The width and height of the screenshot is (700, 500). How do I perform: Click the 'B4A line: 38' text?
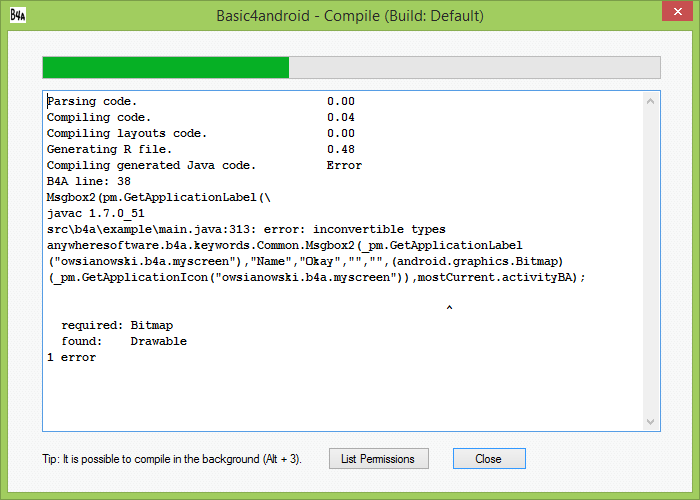(88, 181)
